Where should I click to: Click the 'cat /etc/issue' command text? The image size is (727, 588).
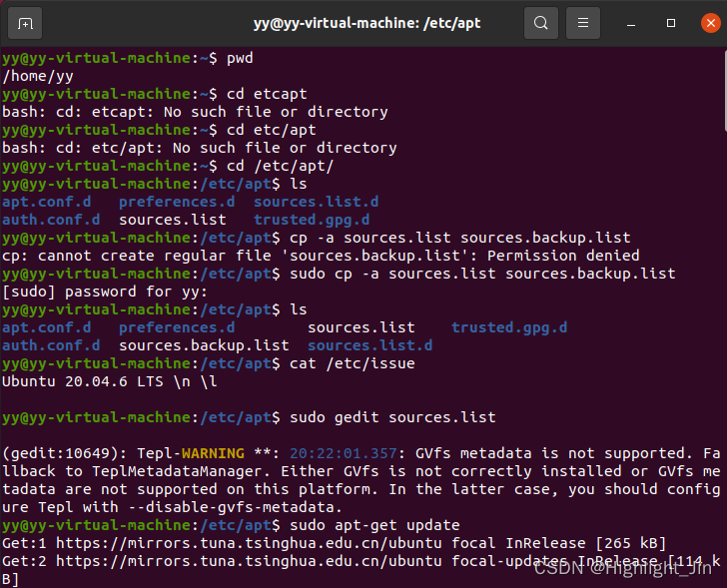pyautogui.click(x=352, y=363)
